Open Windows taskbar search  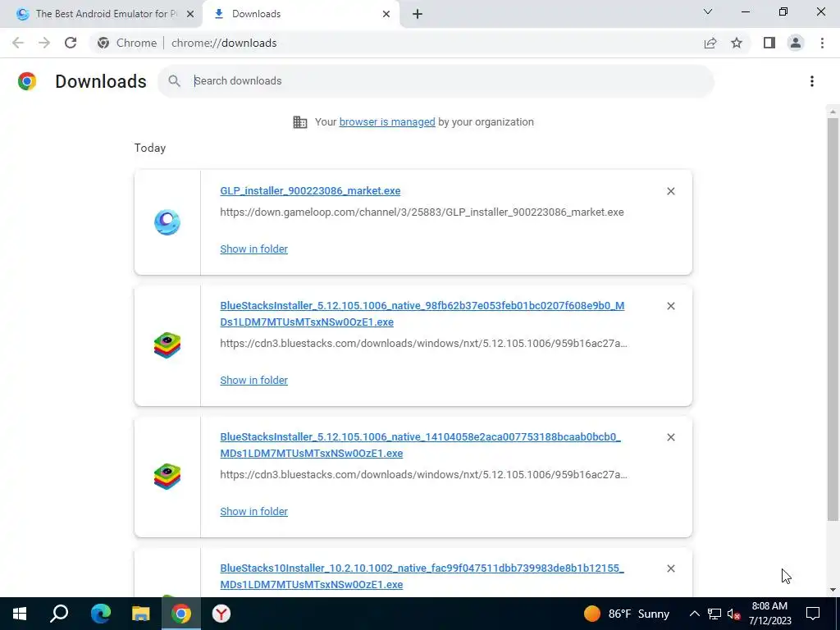(x=59, y=614)
